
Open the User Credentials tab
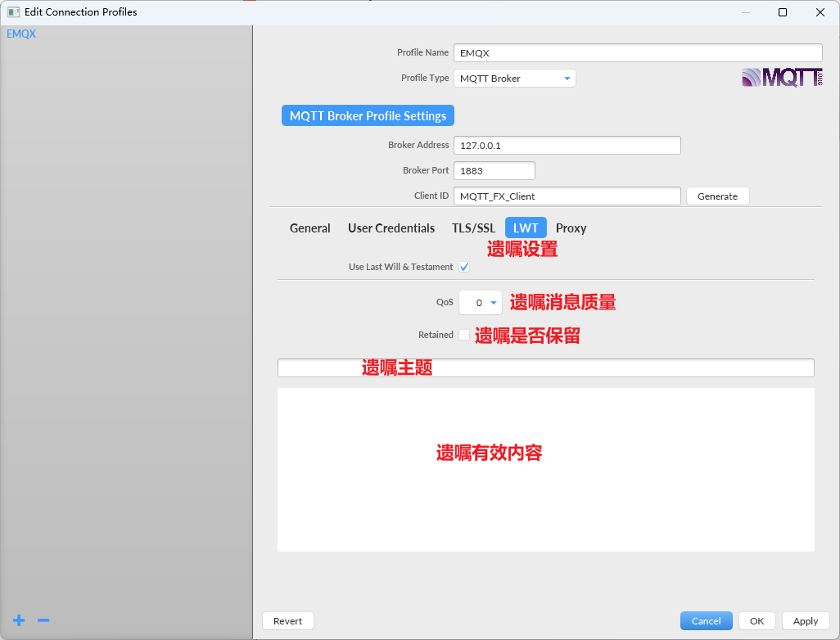pos(391,228)
